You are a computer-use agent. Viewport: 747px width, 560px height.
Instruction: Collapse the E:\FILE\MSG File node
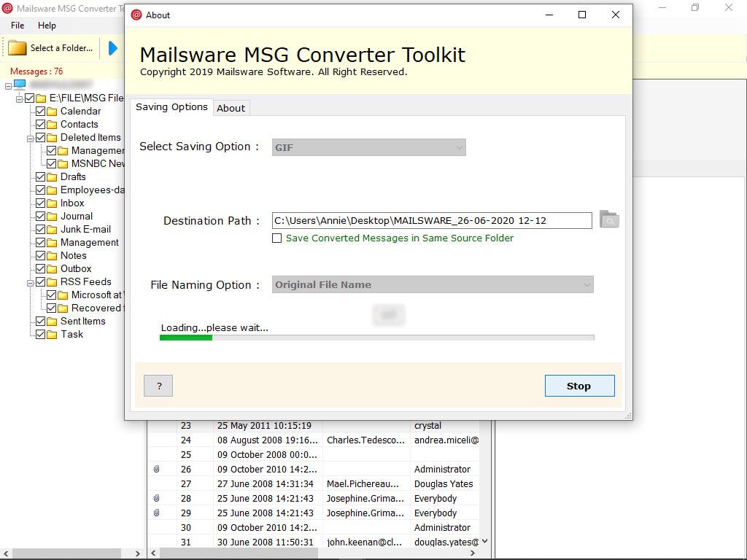click(x=19, y=99)
